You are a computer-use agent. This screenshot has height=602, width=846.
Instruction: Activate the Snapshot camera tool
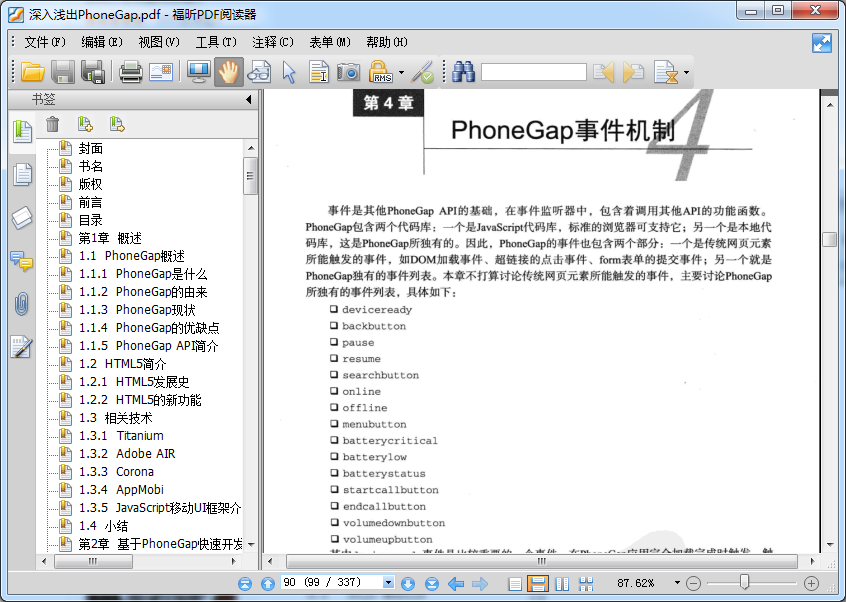349,72
